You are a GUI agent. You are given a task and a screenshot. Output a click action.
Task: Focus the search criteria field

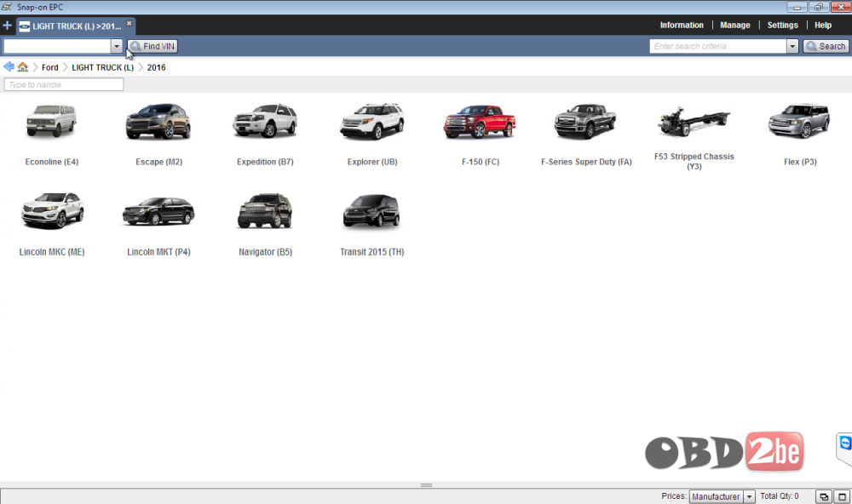[x=717, y=46]
